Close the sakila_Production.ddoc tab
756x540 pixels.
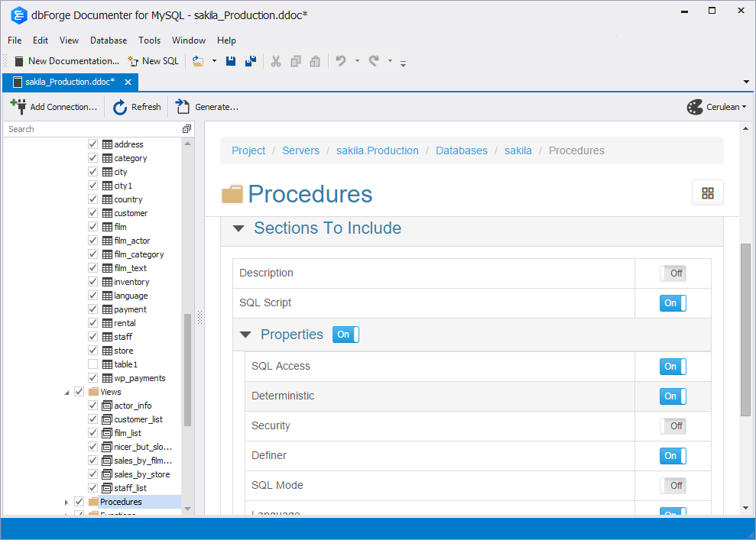tap(128, 82)
